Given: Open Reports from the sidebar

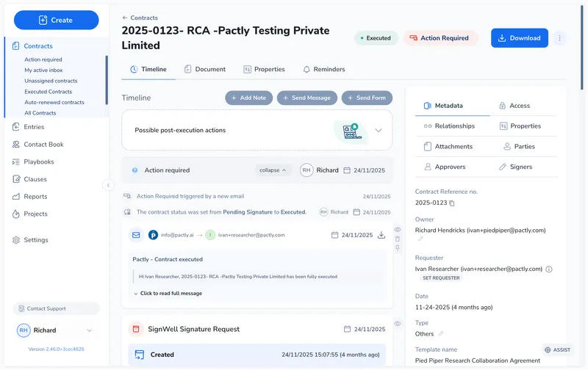Looking at the screenshot, I should point(35,197).
